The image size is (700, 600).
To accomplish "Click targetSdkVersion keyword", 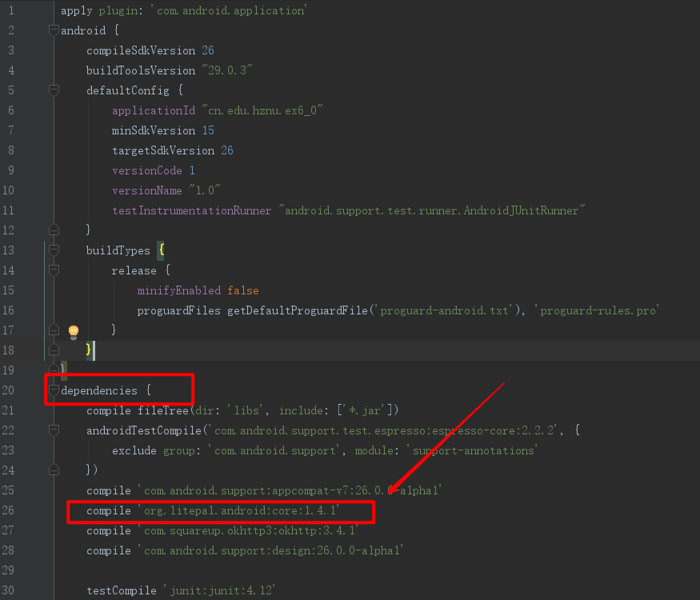I will (x=163, y=150).
